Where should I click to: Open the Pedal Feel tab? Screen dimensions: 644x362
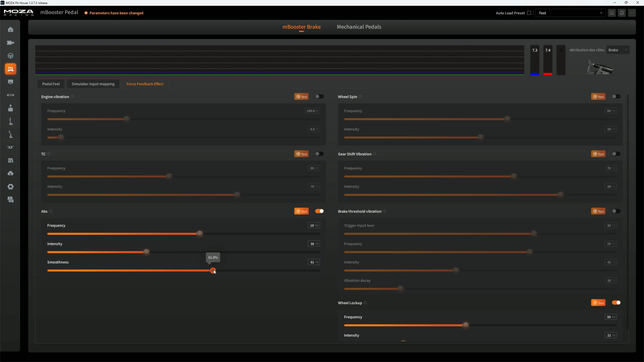click(51, 84)
